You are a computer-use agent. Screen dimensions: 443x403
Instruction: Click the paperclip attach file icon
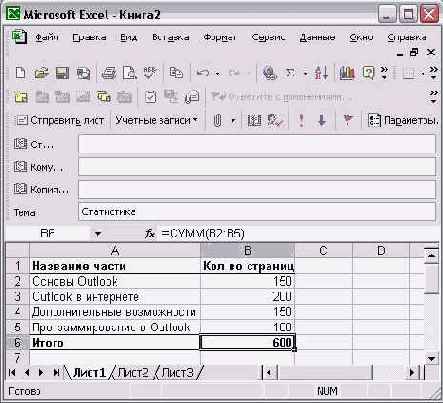point(217,120)
